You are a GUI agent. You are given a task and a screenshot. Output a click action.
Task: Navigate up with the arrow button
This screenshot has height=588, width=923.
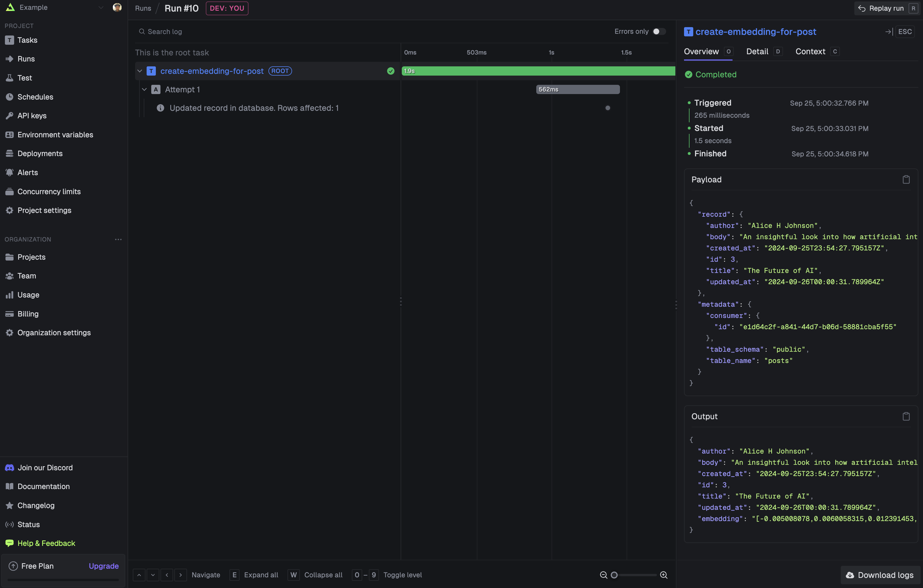pos(139,575)
